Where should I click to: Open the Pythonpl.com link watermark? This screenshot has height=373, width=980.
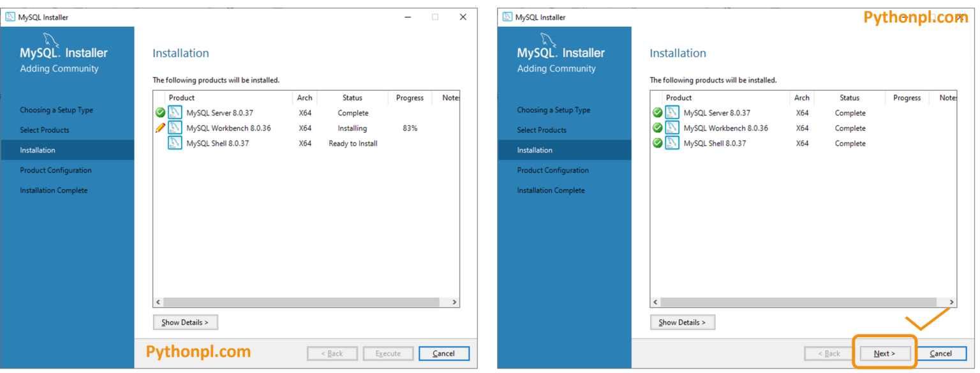(916, 17)
